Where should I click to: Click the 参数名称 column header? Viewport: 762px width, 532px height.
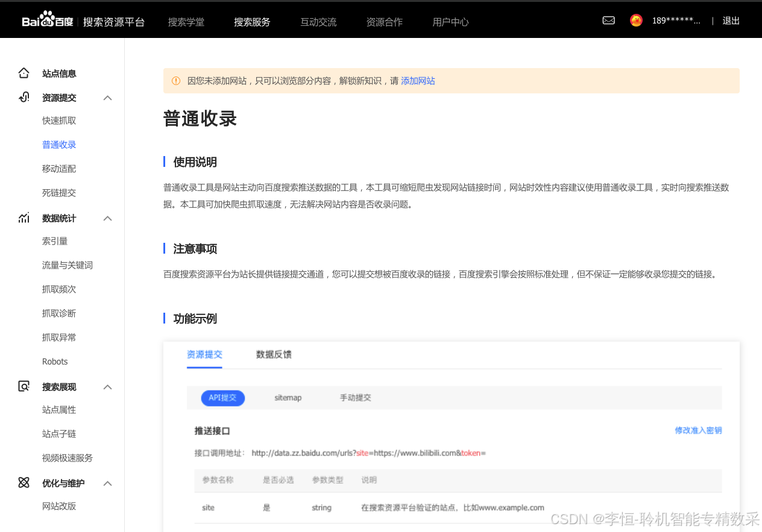pyautogui.click(x=218, y=480)
